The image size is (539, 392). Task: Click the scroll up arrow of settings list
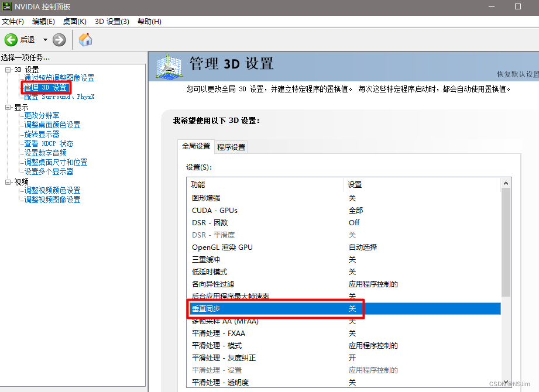[x=506, y=184]
